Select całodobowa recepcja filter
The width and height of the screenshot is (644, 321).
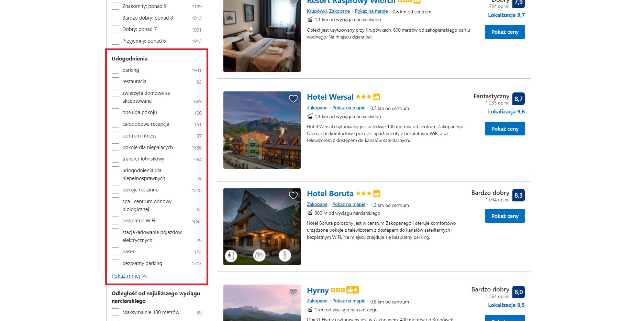[x=115, y=124]
